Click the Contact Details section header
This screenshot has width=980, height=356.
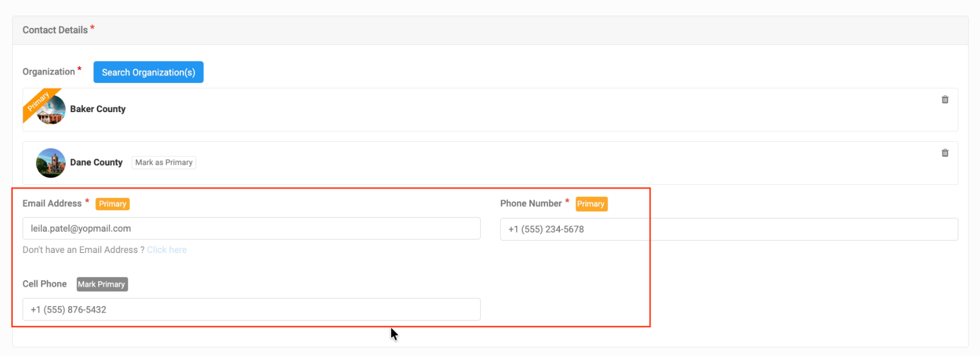click(x=55, y=30)
